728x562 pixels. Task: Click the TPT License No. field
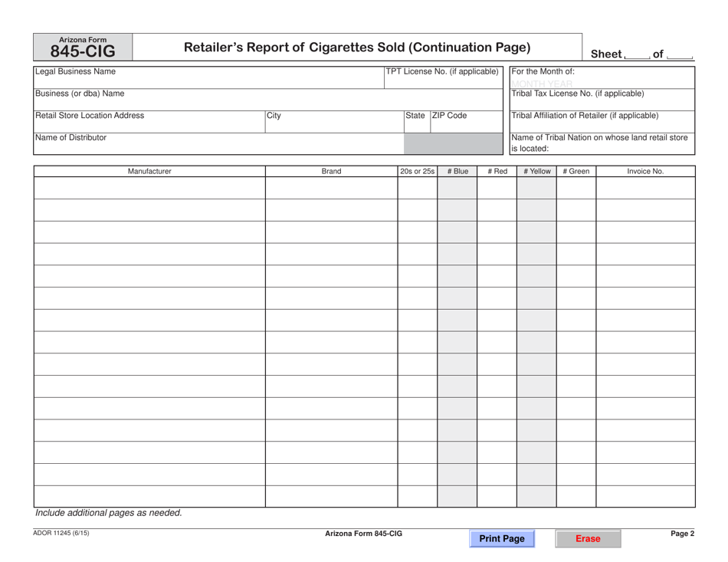pyautogui.click(x=444, y=81)
